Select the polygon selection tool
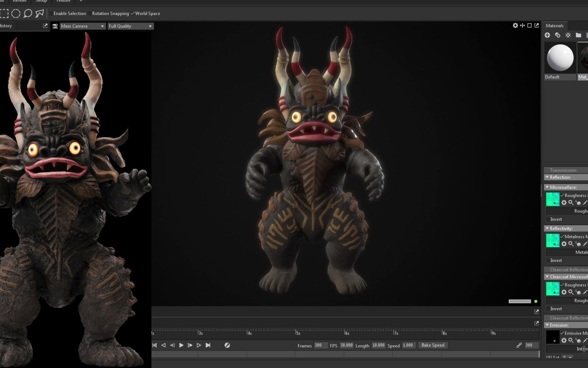 tap(40, 14)
